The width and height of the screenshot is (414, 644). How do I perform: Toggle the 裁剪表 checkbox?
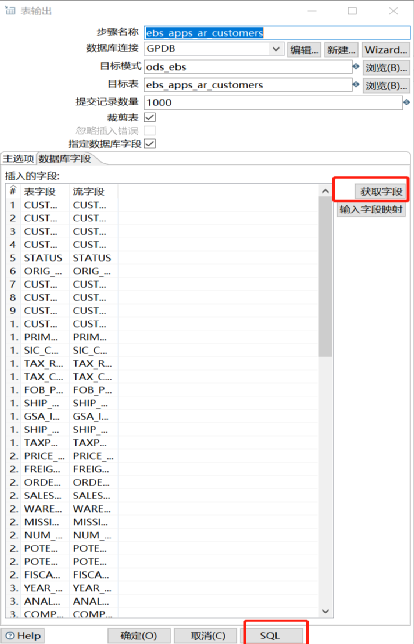click(150, 117)
